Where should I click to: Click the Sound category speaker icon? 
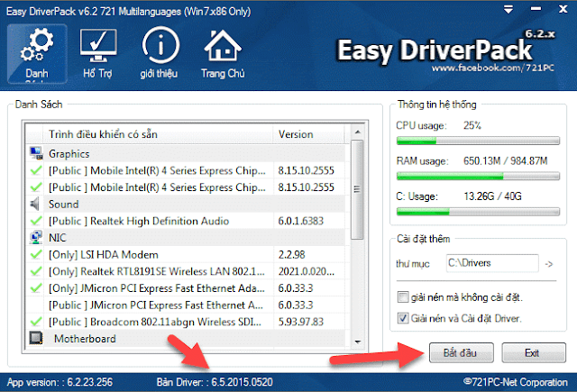coord(35,204)
